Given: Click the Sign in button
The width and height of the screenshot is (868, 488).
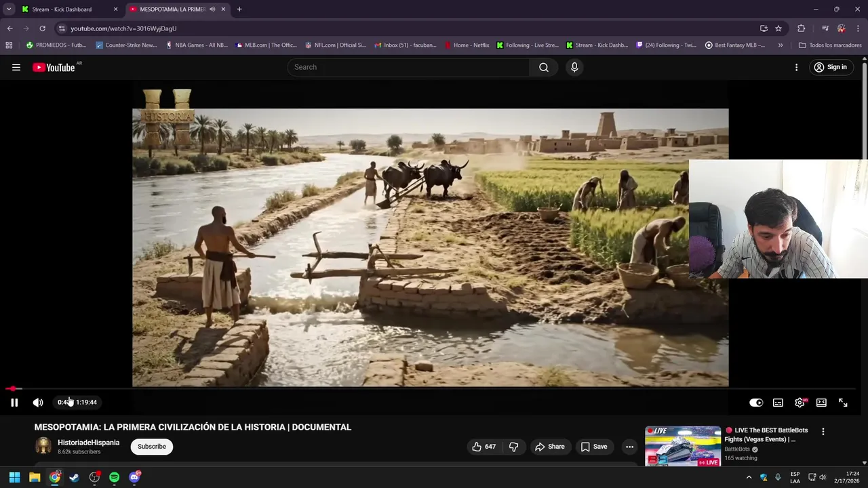Looking at the screenshot, I should 831,67.
